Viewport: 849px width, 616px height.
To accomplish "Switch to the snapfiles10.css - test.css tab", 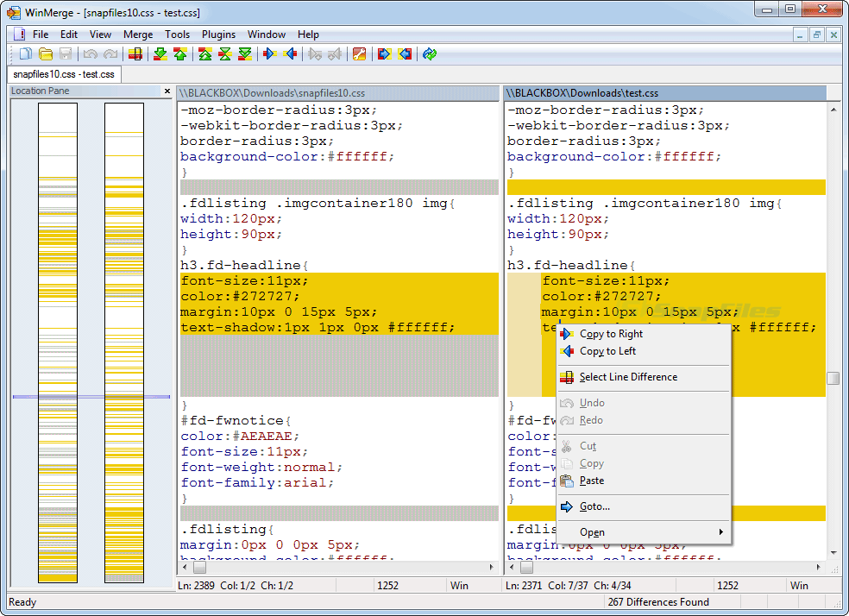I will [64, 74].
